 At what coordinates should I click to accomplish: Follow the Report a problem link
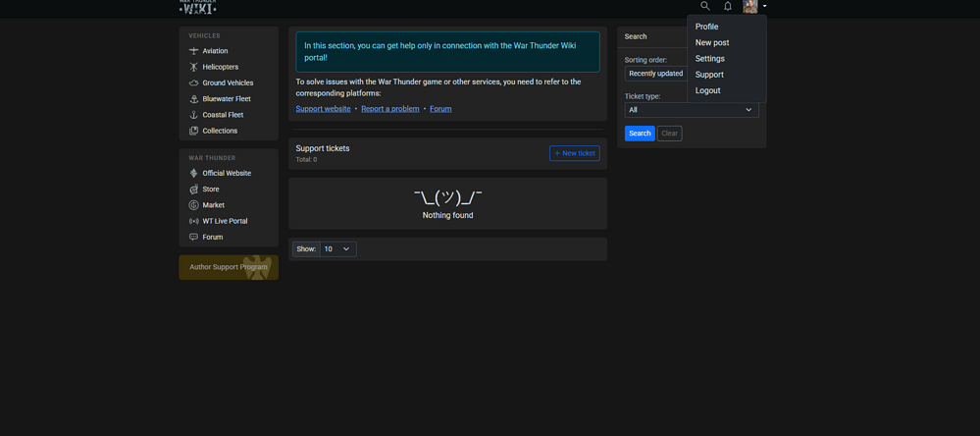click(390, 109)
